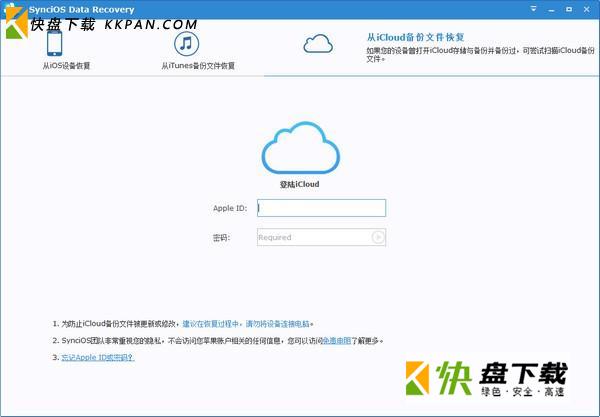This screenshot has width=600, height=417.
Task: Open the privacy policy link in note 2
Action: click(337, 340)
